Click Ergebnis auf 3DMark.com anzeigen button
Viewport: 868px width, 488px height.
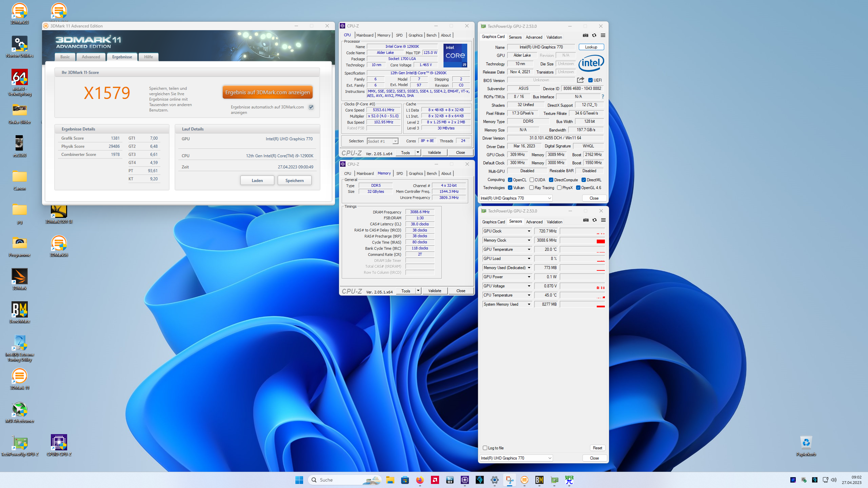point(268,92)
